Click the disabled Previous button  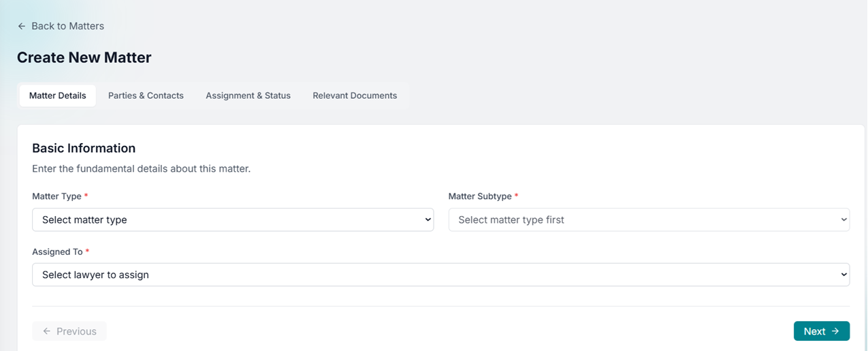pyautogui.click(x=69, y=331)
